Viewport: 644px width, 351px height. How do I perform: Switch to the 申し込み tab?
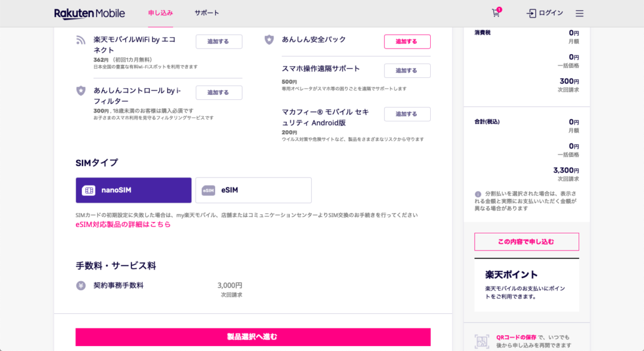click(160, 13)
